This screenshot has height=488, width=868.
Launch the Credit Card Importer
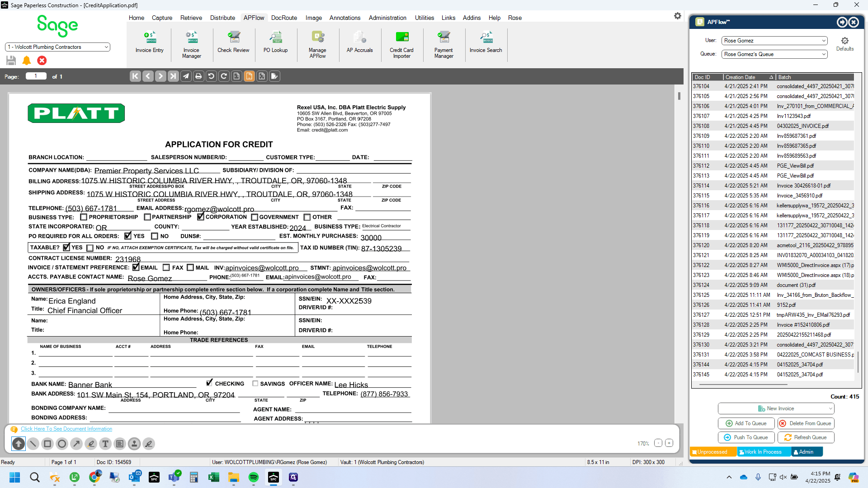pos(402,45)
